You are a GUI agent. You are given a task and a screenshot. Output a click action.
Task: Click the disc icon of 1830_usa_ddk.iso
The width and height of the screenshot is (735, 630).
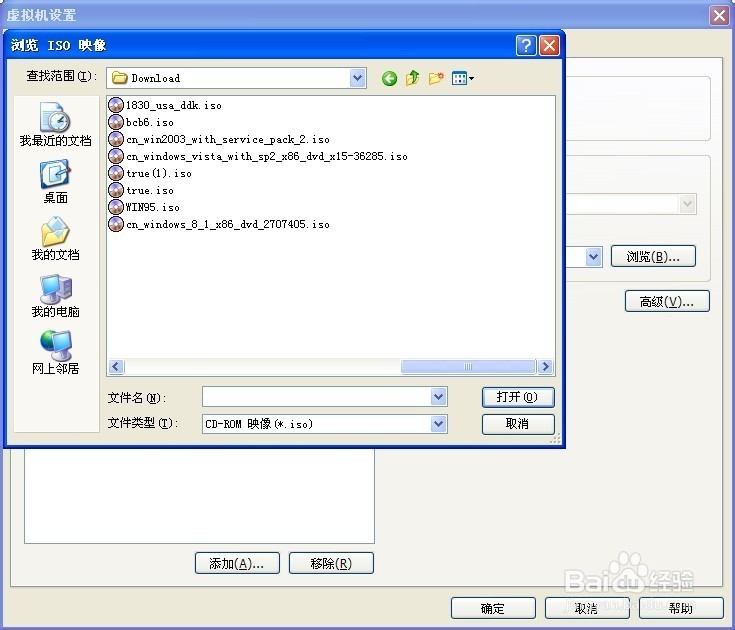[116, 105]
